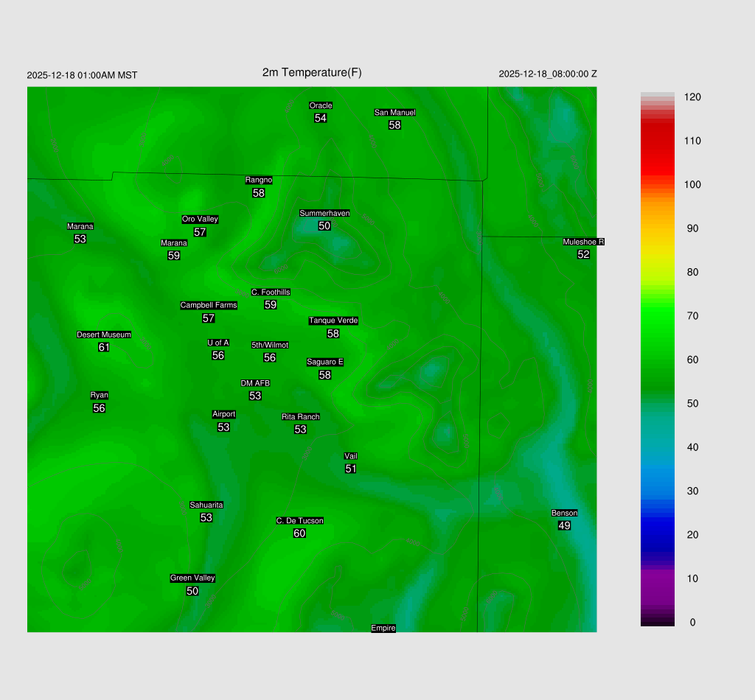This screenshot has height=700, width=755.
Task: Click the Empire label at map bottom
Action: pyautogui.click(x=383, y=629)
